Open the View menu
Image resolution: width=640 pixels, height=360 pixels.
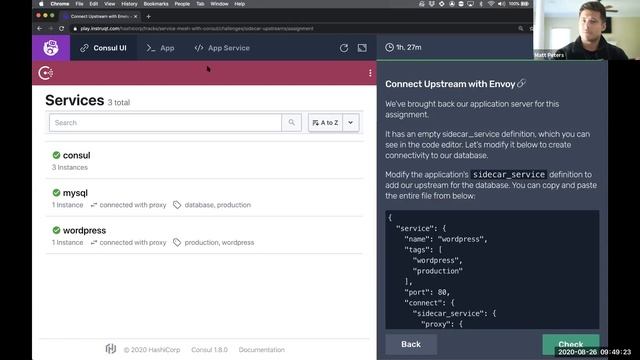109,4
